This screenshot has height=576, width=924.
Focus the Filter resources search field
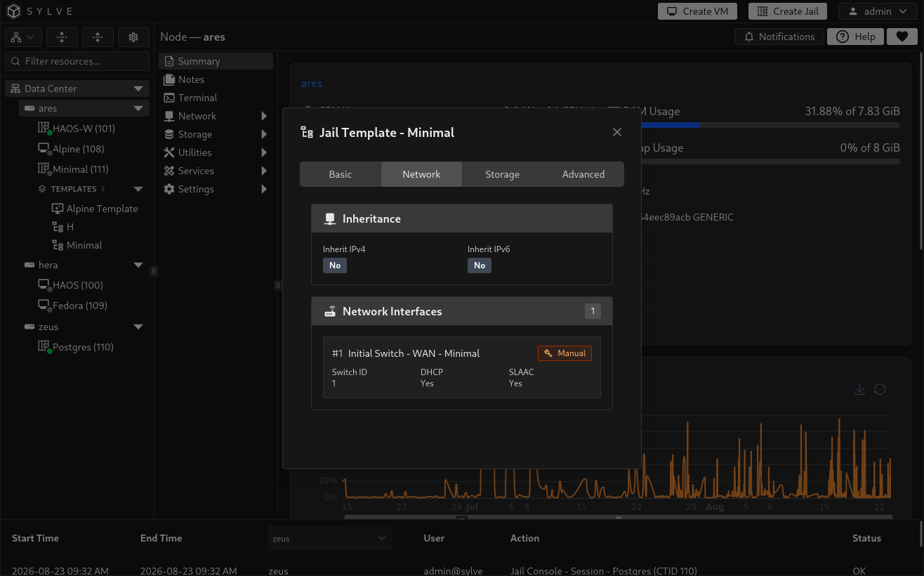[x=77, y=61]
